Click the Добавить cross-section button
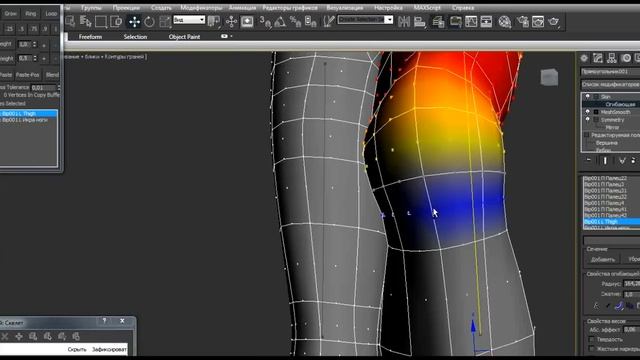 click(603, 259)
